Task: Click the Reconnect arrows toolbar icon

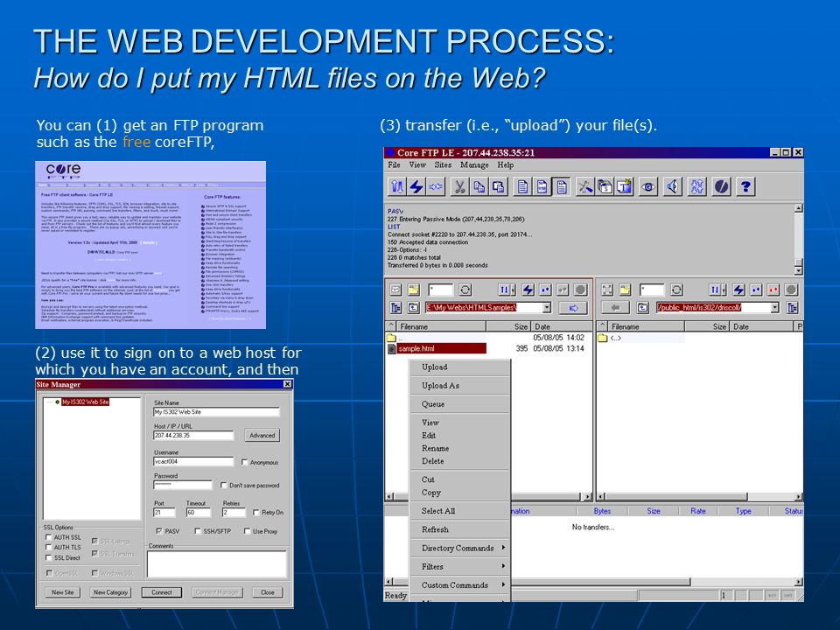Action: 436,186
